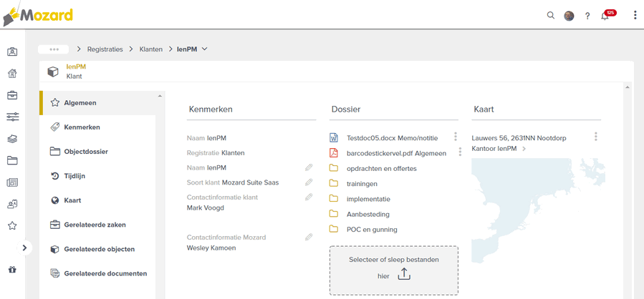This screenshot has height=299, width=644.
Task: Open the gift icon in left sidebar
Action: pos(12,270)
